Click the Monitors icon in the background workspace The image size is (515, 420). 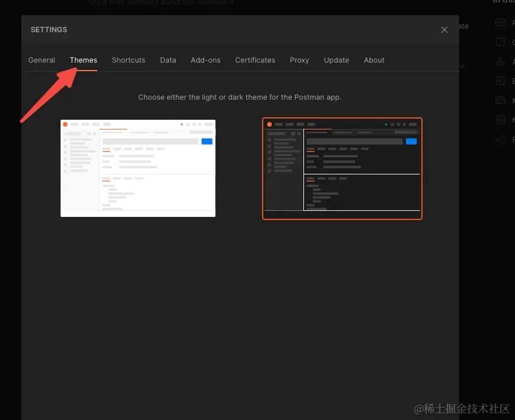click(x=500, y=120)
